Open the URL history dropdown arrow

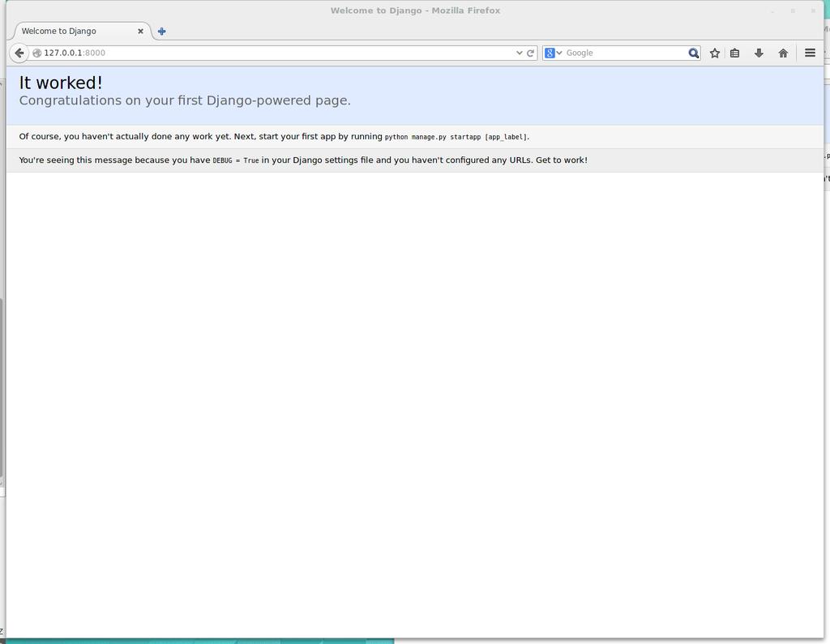click(x=520, y=53)
